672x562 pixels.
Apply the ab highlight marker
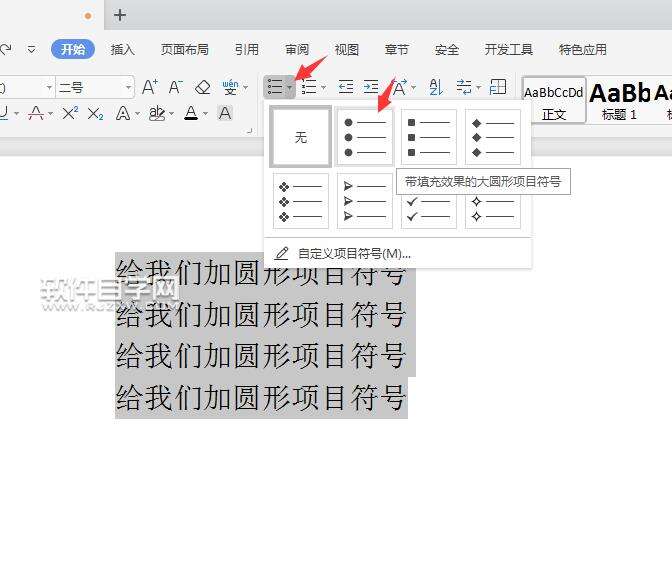pyautogui.click(x=157, y=114)
